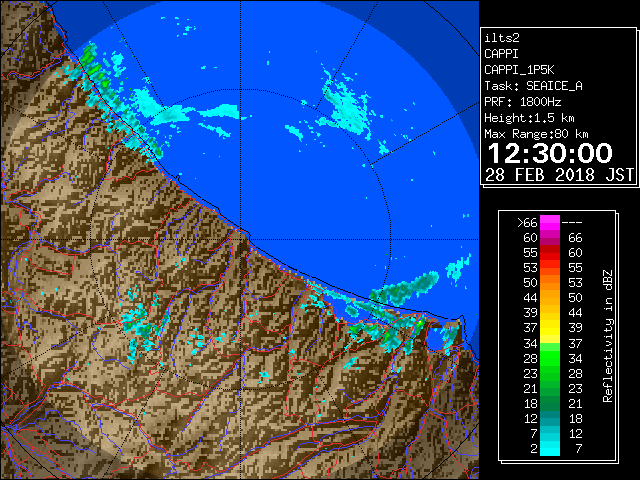Image resolution: width=640 pixels, height=480 pixels.
Task: Click the purple legend band between 60 and 66
Action: (x=550, y=238)
